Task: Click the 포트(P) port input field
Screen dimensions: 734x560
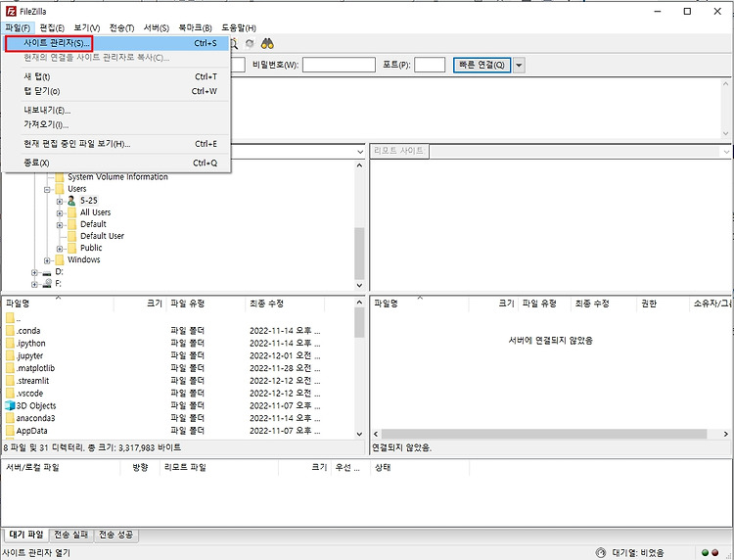Action: tap(430, 65)
